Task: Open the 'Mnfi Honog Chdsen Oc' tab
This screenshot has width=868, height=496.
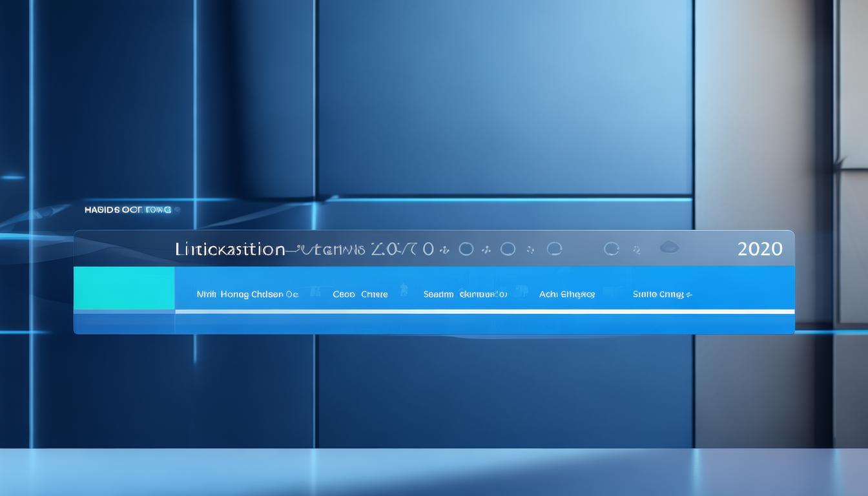Action: click(247, 294)
